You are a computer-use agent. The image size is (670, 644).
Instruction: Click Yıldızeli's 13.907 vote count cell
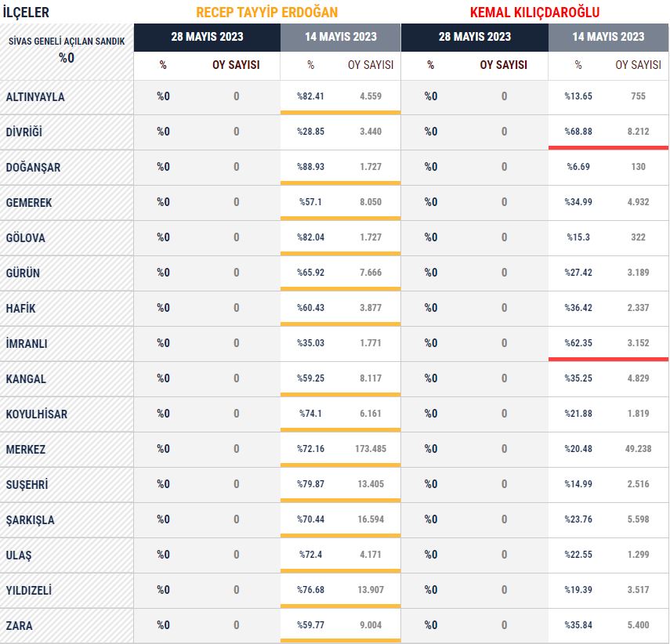(370, 590)
